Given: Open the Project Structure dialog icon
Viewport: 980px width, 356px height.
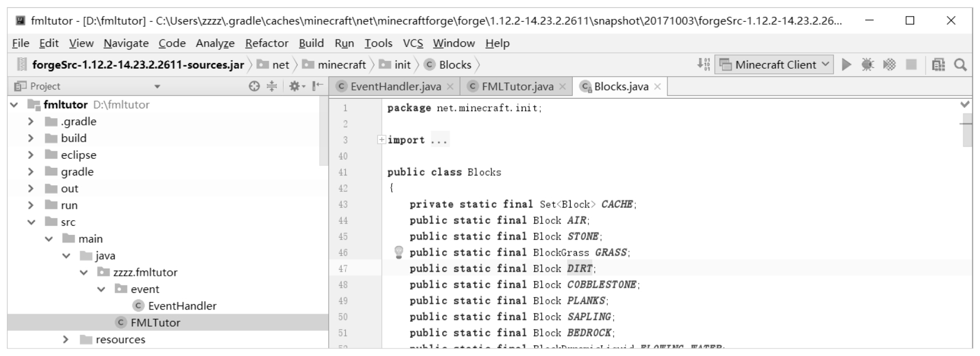Looking at the screenshot, I should click(x=938, y=65).
